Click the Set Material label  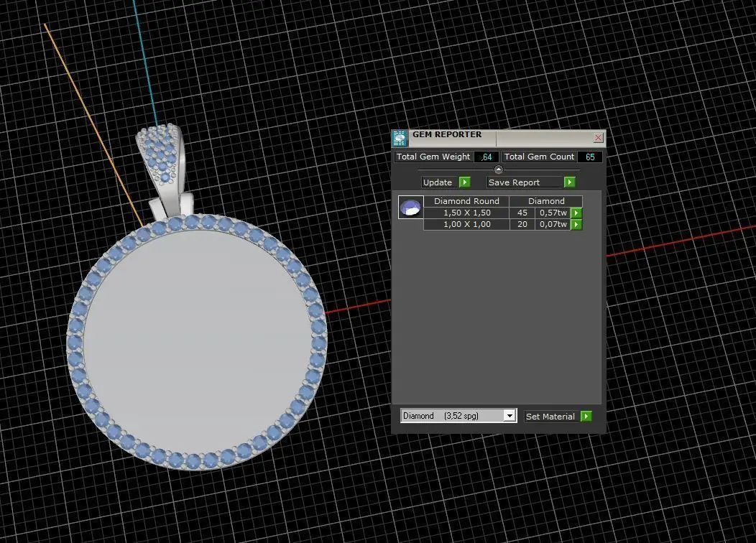(x=550, y=417)
